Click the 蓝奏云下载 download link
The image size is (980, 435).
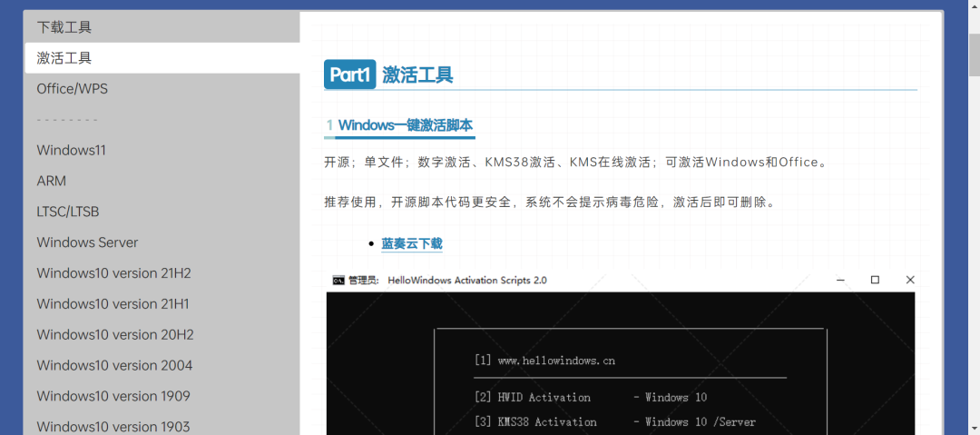[x=412, y=243]
